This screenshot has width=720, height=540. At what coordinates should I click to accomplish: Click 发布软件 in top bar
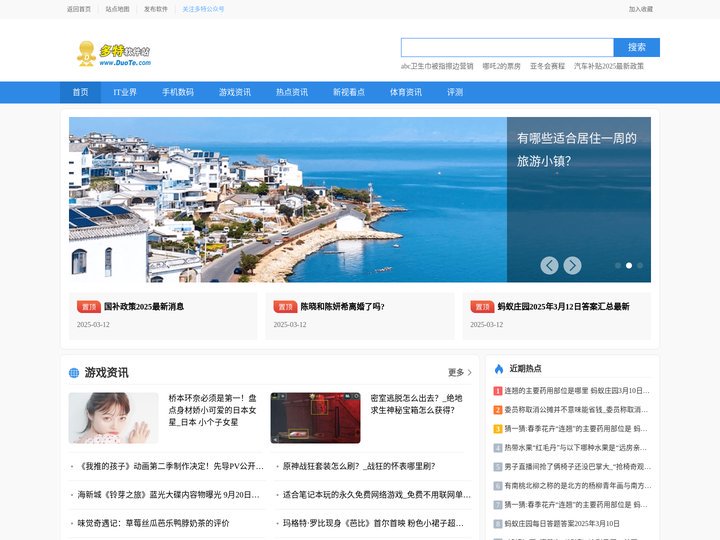pyautogui.click(x=156, y=9)
